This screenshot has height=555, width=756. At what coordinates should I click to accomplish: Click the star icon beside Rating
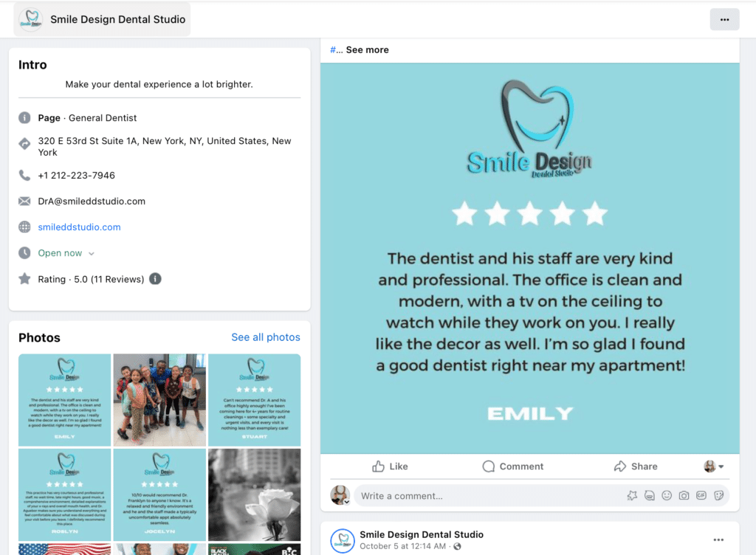point(24,279)
